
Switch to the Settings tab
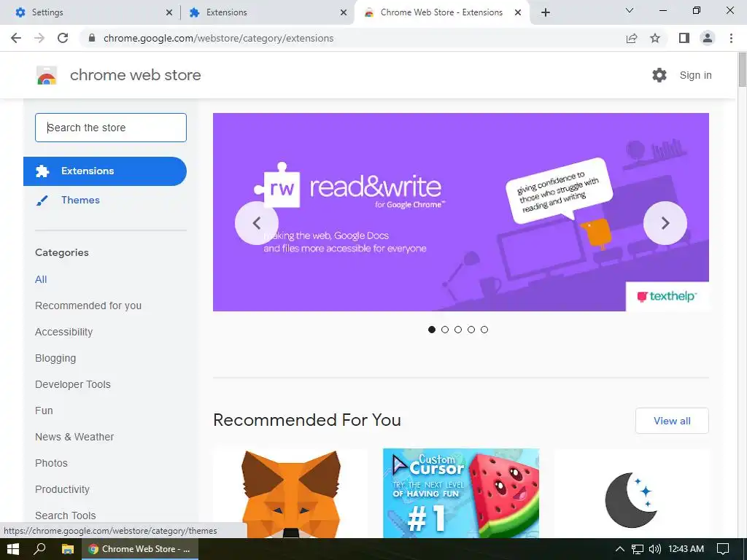(94, 12)
